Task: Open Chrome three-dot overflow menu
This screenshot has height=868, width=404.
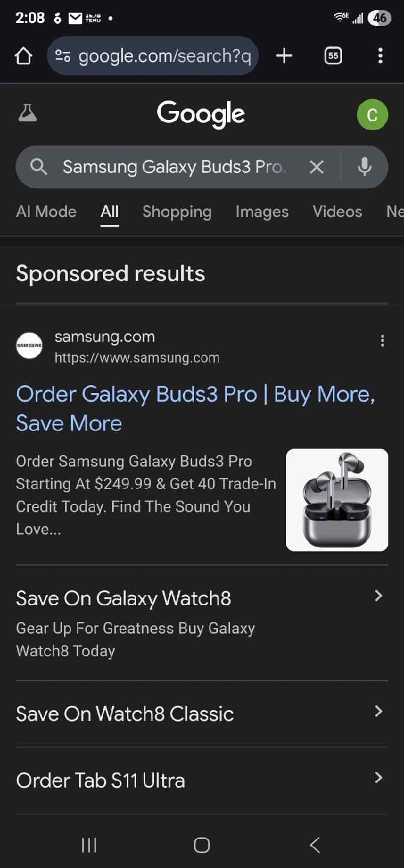Action: click(380, 56)
